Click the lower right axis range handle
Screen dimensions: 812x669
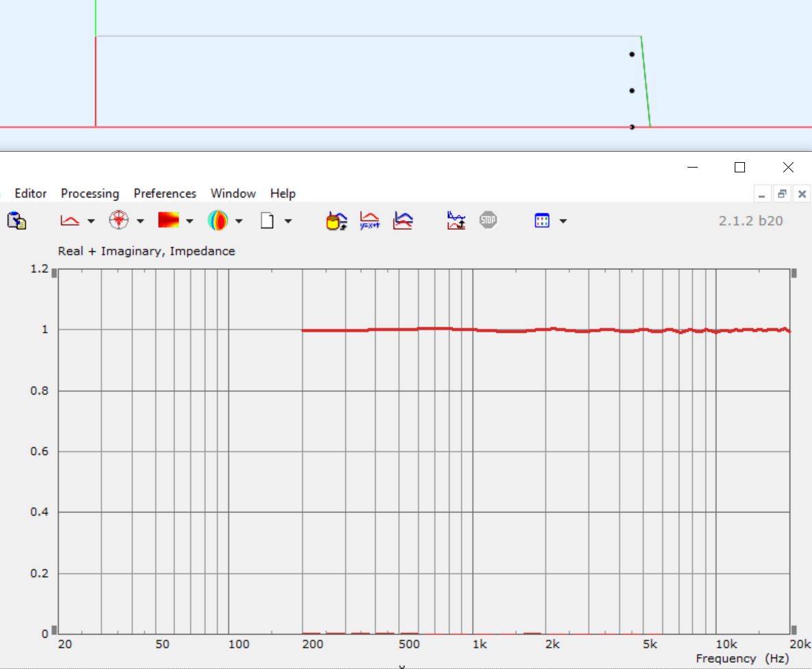(x=794, y=630)
